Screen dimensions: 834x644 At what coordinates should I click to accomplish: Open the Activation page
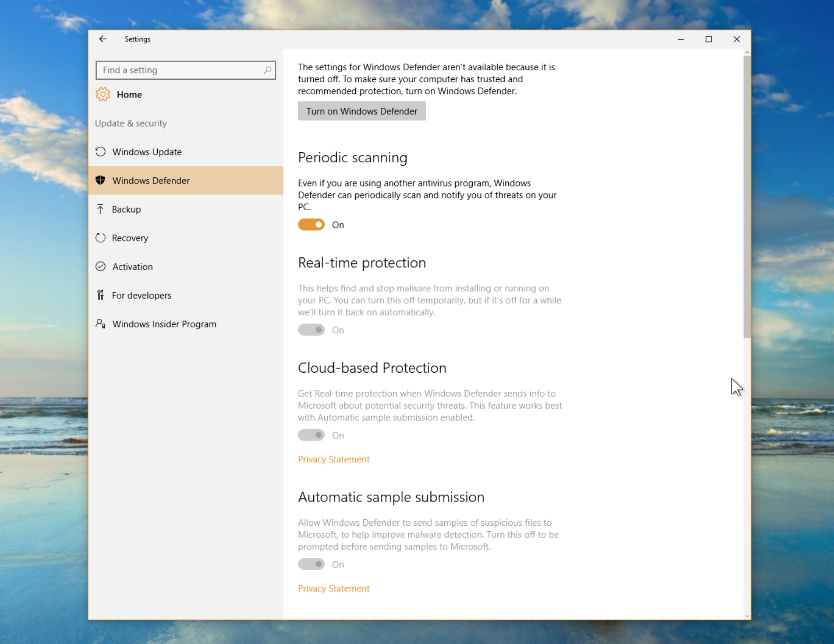[x=186, y=266]
